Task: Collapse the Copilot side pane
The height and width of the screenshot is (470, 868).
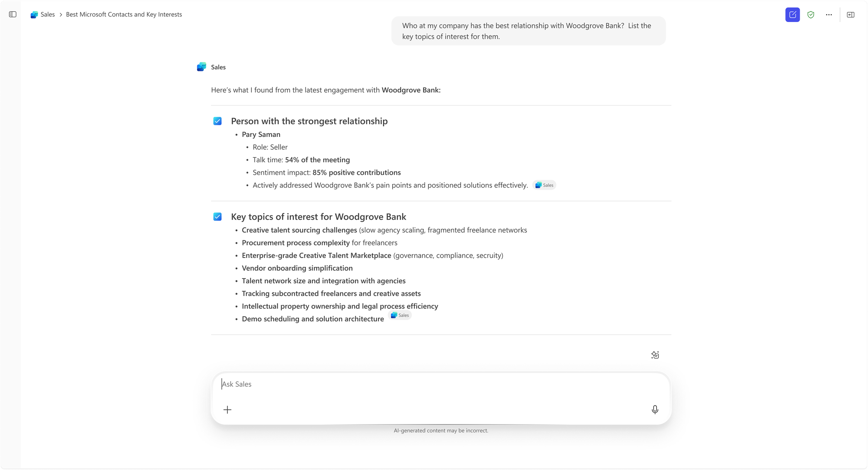Action: [x=850, y=15]
